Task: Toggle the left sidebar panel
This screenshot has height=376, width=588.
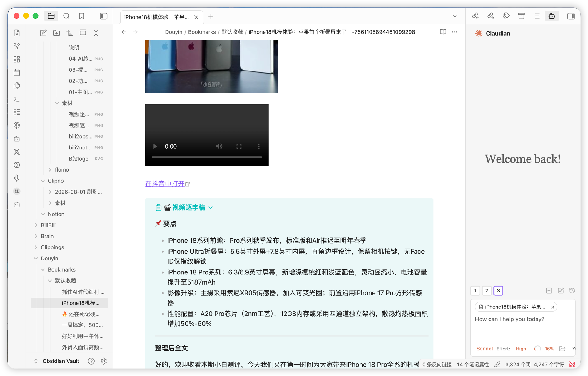Action: tap(103, 16)
